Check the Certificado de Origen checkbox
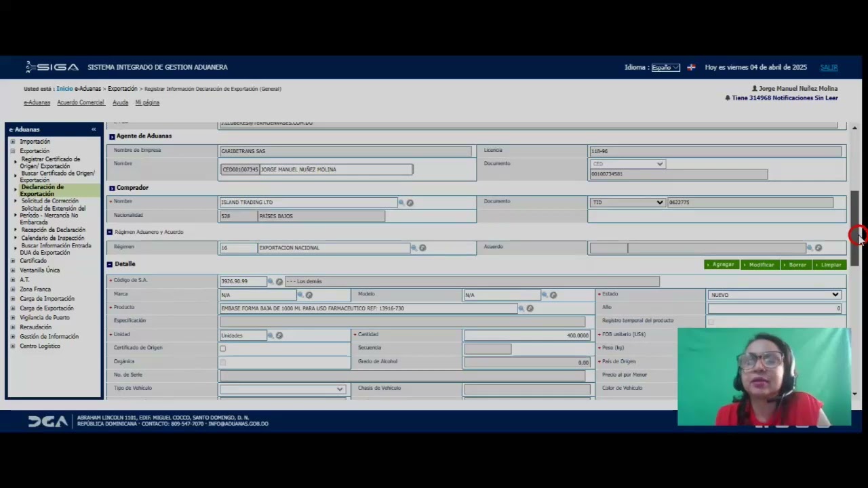The width and height of the screenshot is (868, 488). click(222, 348)
